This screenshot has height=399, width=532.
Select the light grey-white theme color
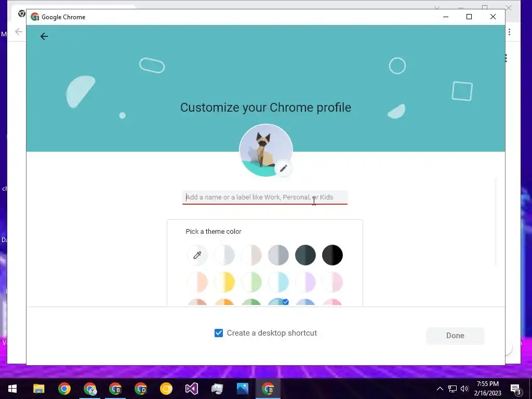pos(224,255)
